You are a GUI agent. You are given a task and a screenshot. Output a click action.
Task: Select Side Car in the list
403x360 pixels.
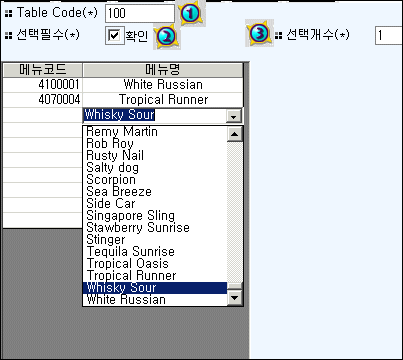[x=155, y=204]
